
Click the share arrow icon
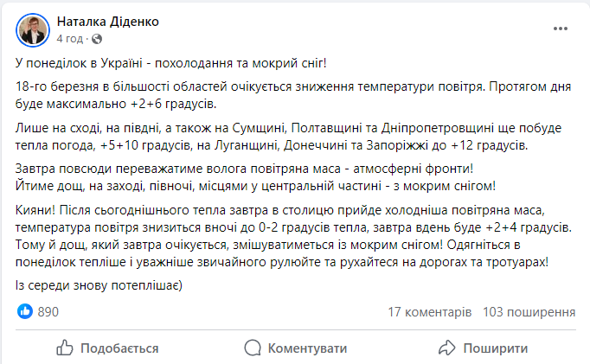(446, 348)
